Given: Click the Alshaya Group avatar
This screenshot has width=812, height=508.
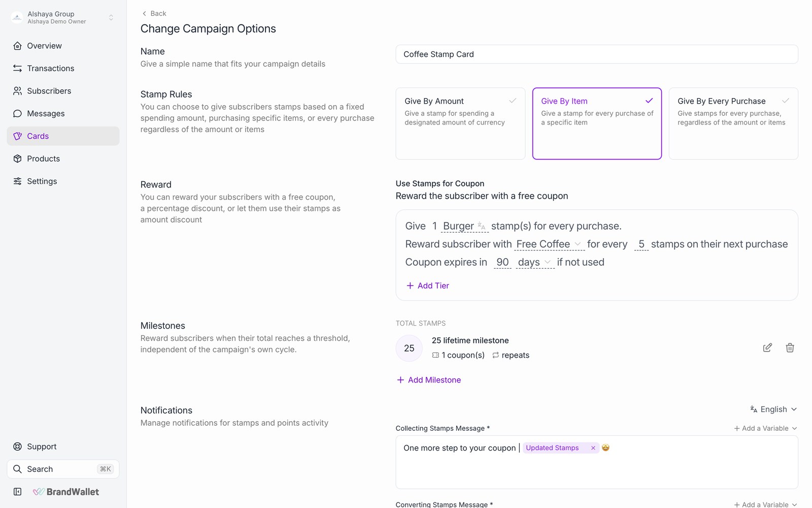Looking at the screenshot, I should (x=17, y=17).
